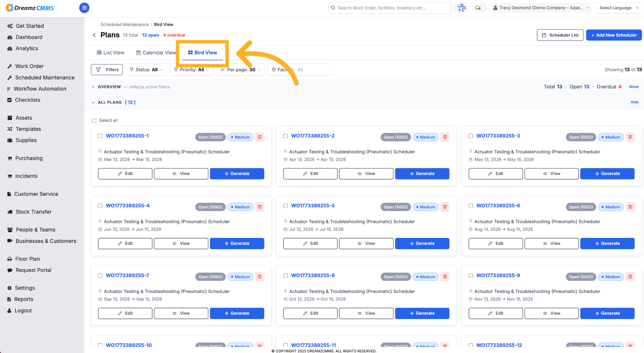Open WO1773389255-4 plan link
This screenshot has height=353, width=644.
(x=128, y=205)
